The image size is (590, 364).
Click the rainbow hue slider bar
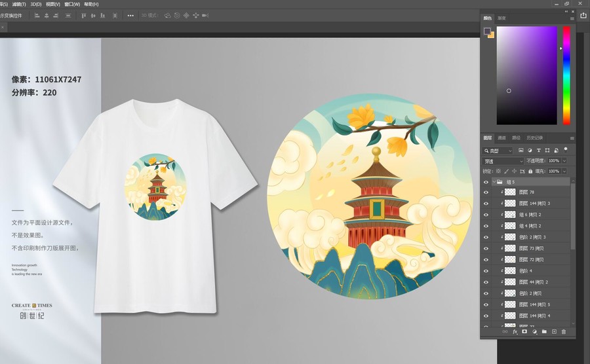click(x=566, y=75)
